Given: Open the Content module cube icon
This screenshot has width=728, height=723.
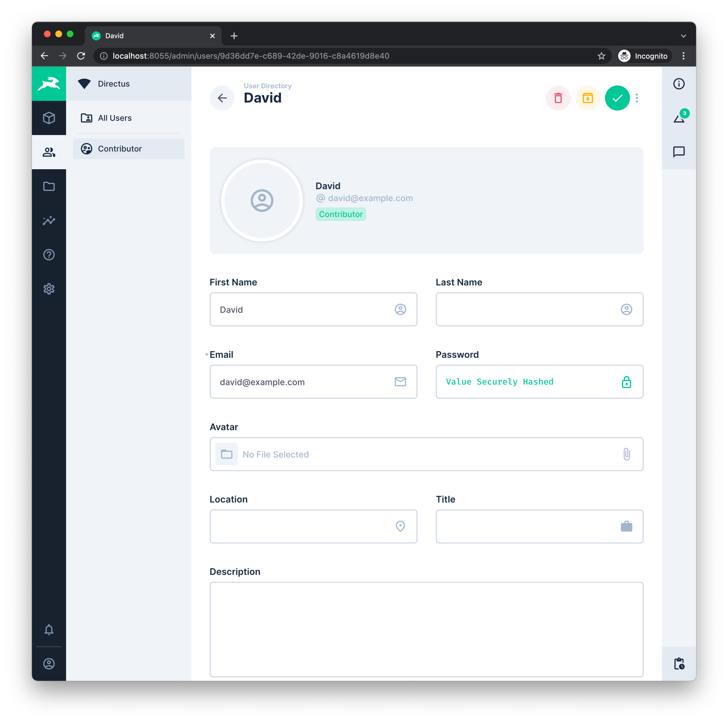Looking at the screenshot, I should pos(49,118).
